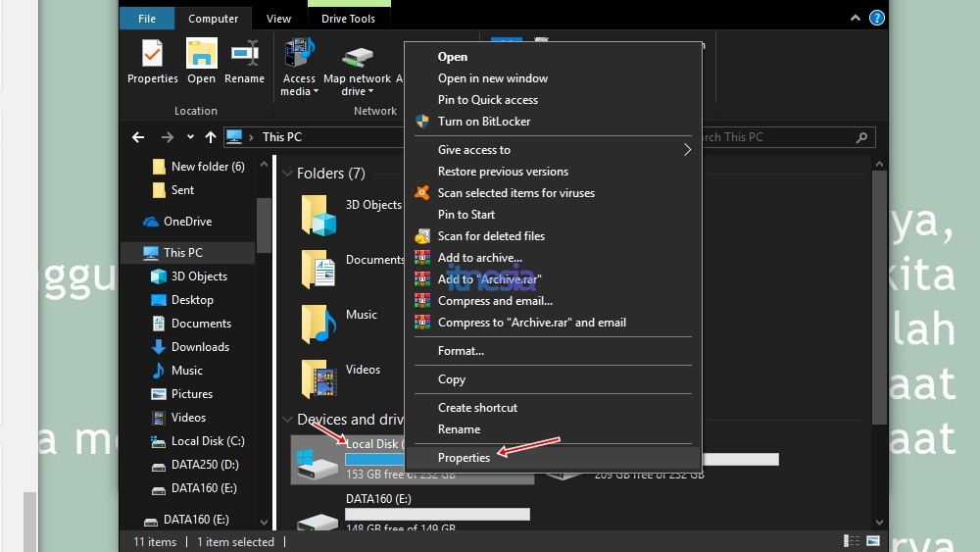This screenshot has width=980, height=552.
Task: Open the Access media dropdown
Action: pyautogui.click(x=299, y=68)
